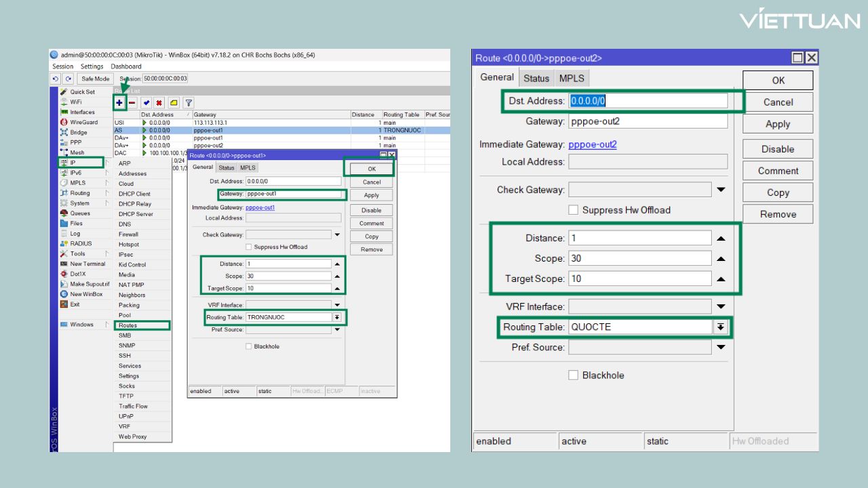Click the red minus remove route icon
The width and height of the screenshot is (868, 488).
click(132, 103)
